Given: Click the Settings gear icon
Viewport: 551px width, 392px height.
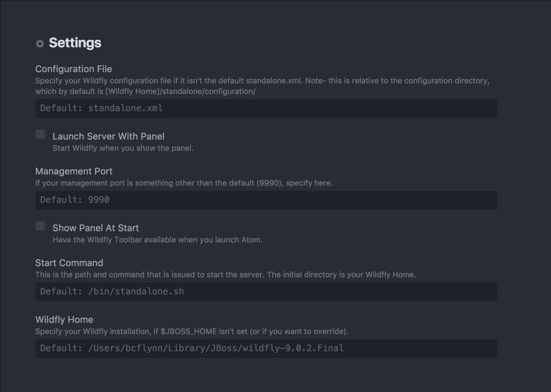Looking at the screenshot, I should [x=40, y=44].
